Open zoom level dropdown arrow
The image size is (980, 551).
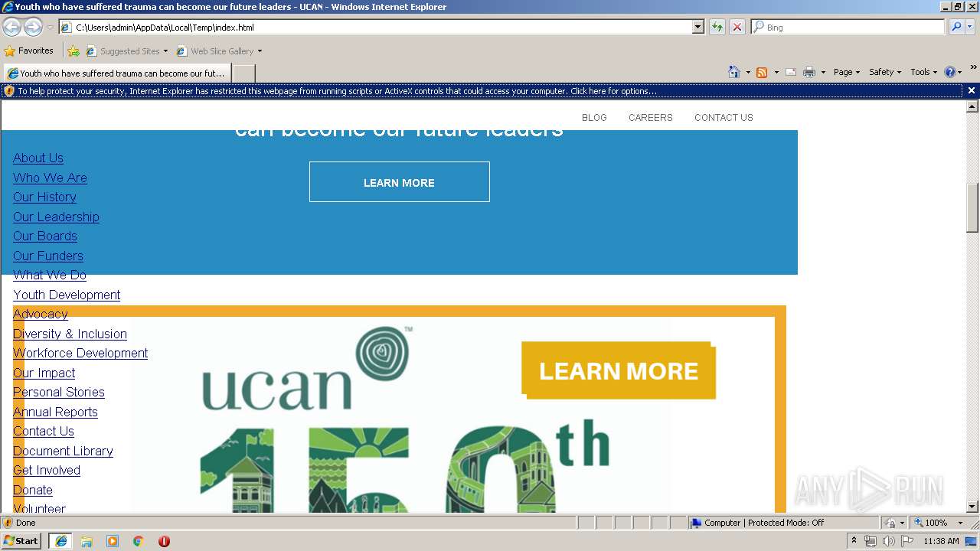click(x=960, y=523)
